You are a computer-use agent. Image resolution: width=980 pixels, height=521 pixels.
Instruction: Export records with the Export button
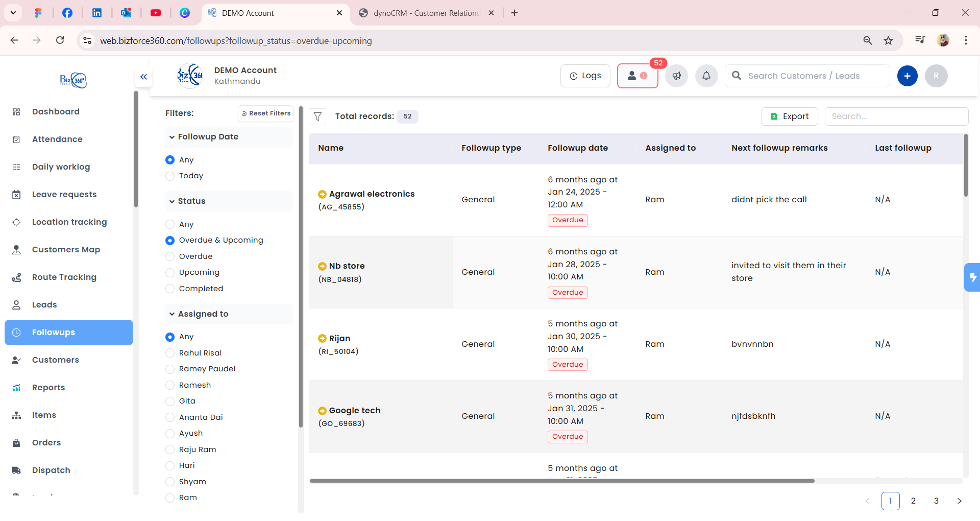(789, 116)
